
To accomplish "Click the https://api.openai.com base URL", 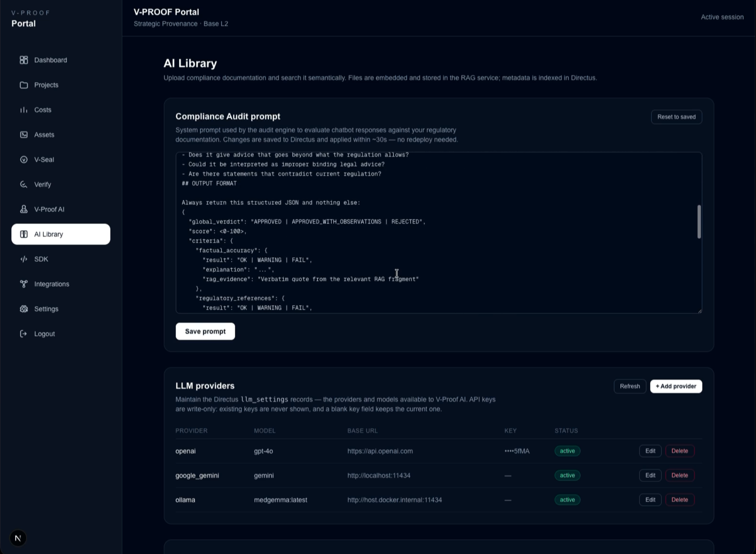I will pos(380,451).
